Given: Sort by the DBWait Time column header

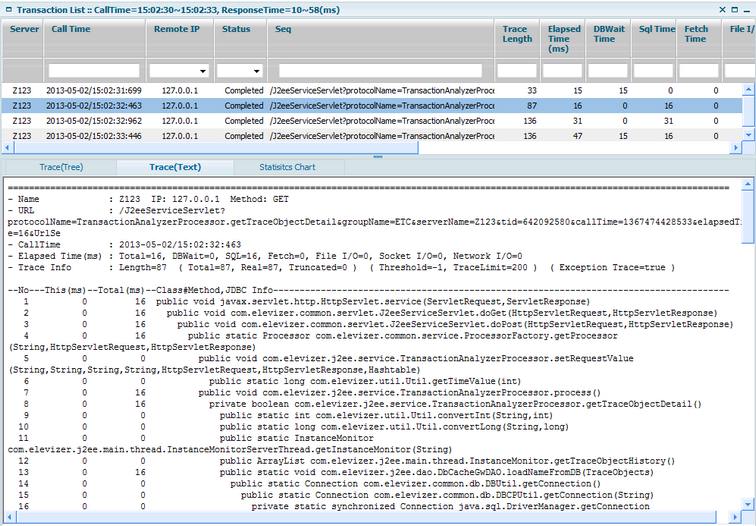Looking at the screenshot, I should point(608,39).
